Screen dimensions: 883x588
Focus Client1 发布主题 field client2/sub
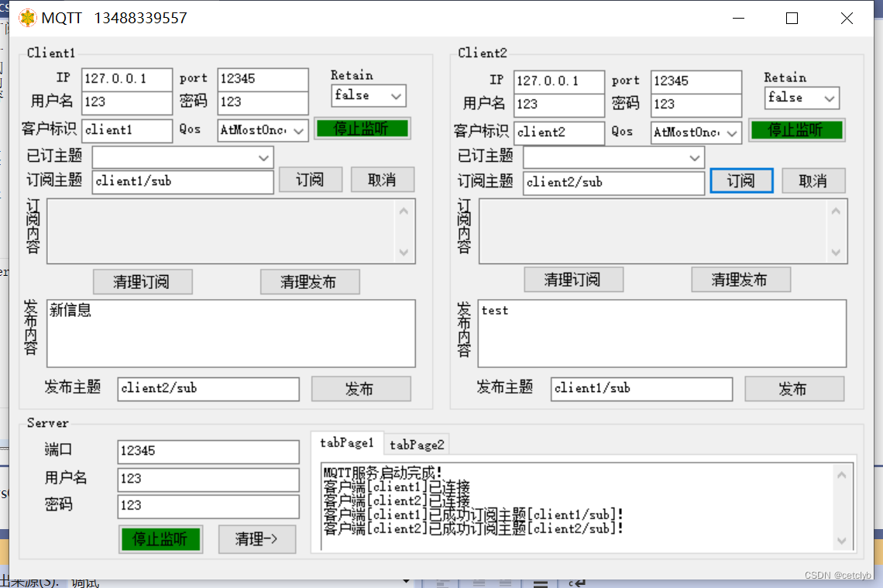208,389
